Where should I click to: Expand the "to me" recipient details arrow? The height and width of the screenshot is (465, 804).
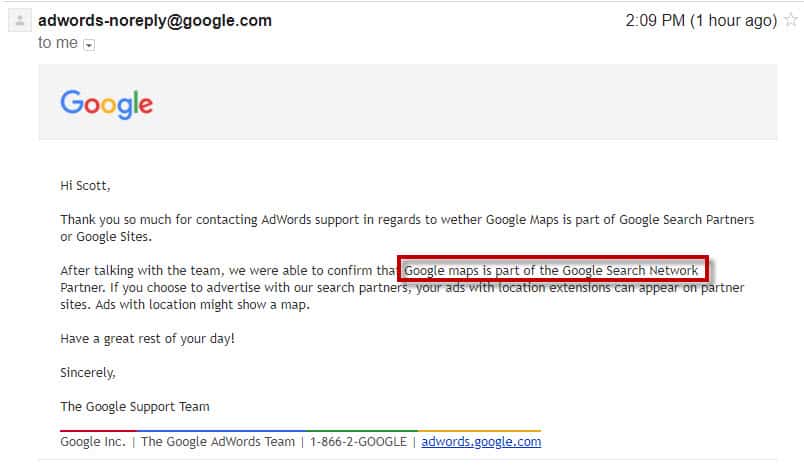89,44
